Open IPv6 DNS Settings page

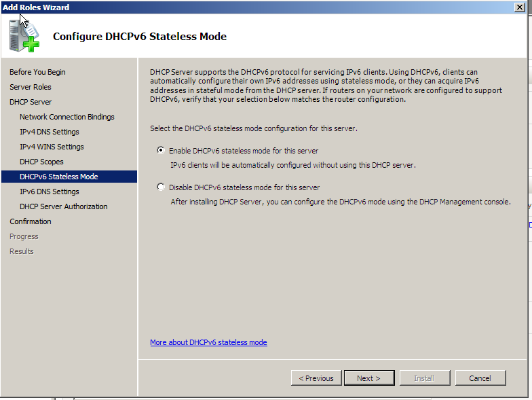pyautogui.click(x=49, y=192)
